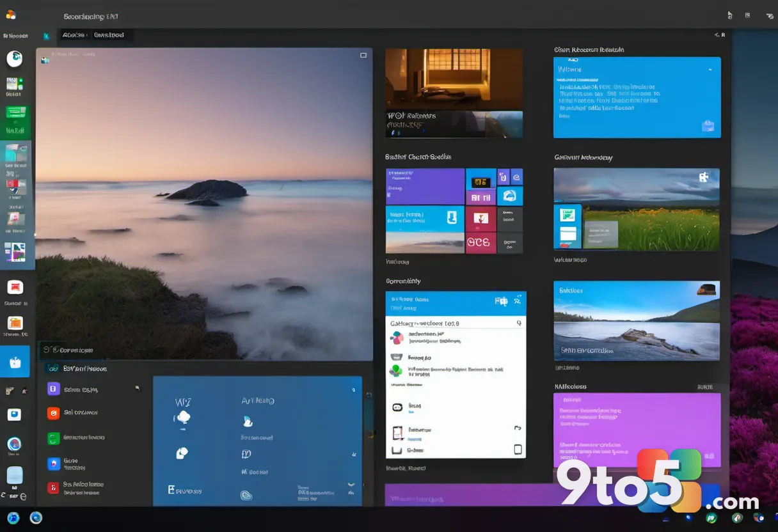Select the light blue rounded square sidebar icon
The width and height of the screenshot is (778, 532).
14,475
